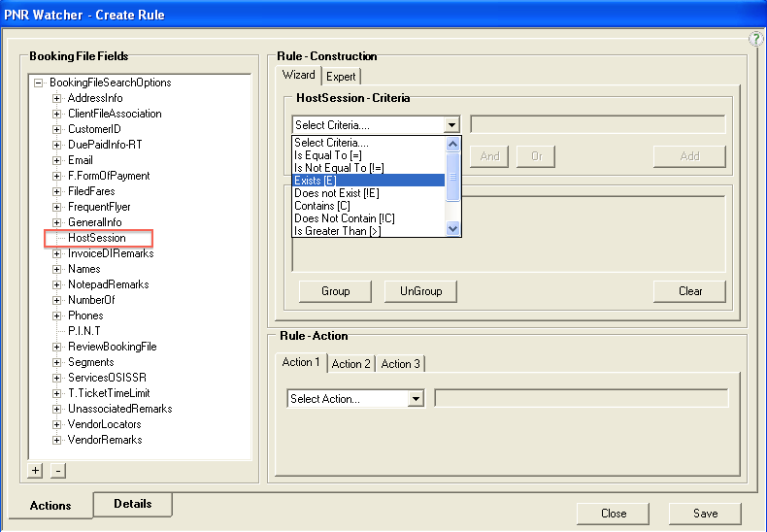The width and height of the screenshot is (767, 532).
Task: Close the Create Rule dialog
Action: pyautogui.click(x=614, y=514)
